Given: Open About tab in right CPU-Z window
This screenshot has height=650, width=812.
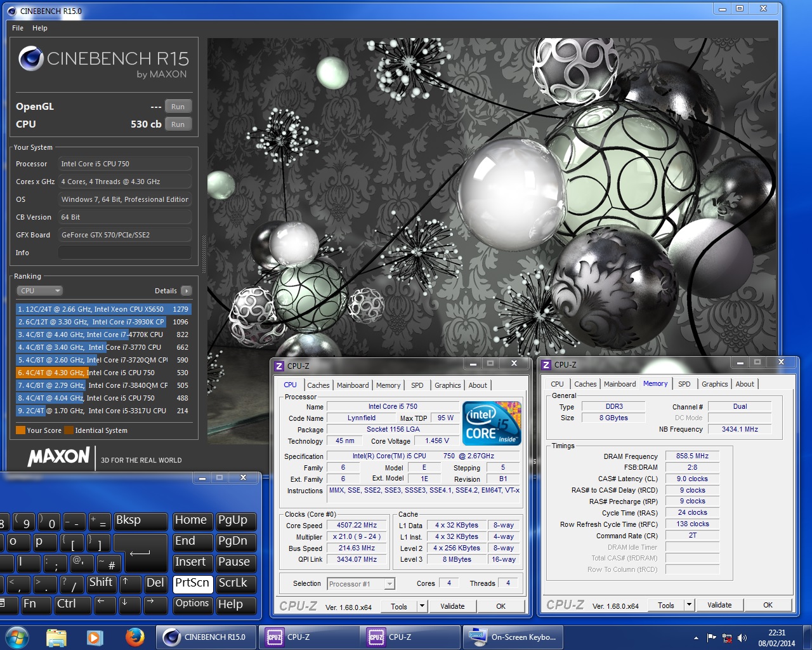Looking at the screenshot, I should click(x=745, y=384).
